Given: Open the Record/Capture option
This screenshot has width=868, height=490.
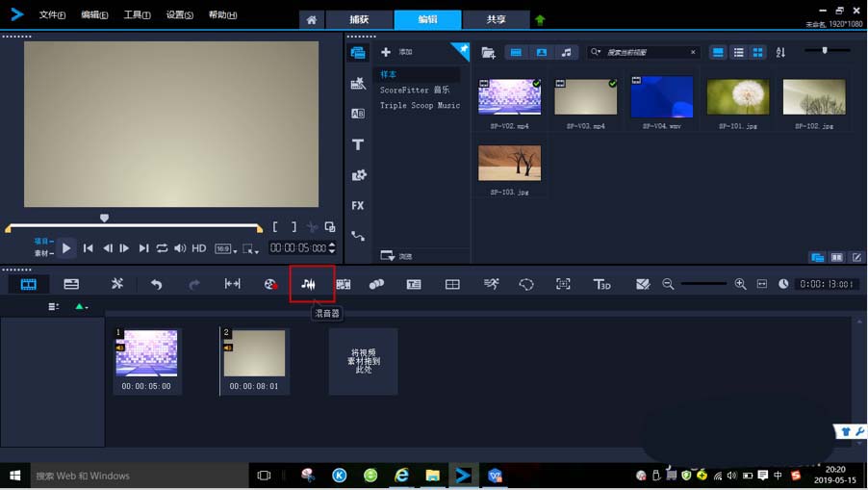Looking at the screenshot, I should point(270,284).
